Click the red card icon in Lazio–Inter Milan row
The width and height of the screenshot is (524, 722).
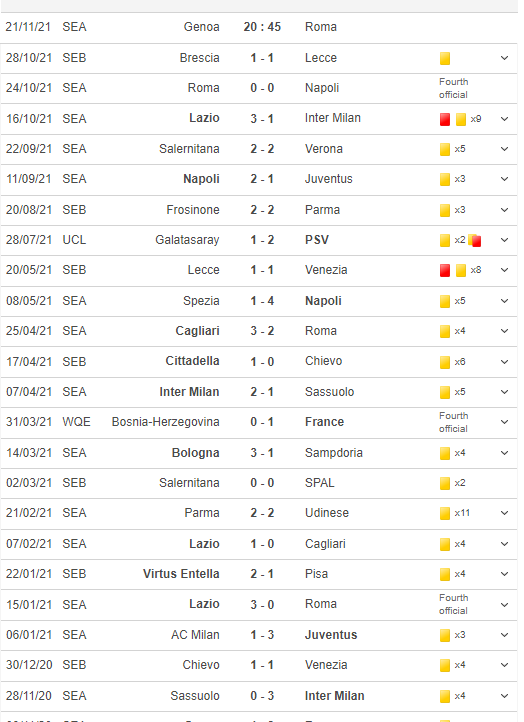pyautogui.click(x=445, y=119)
